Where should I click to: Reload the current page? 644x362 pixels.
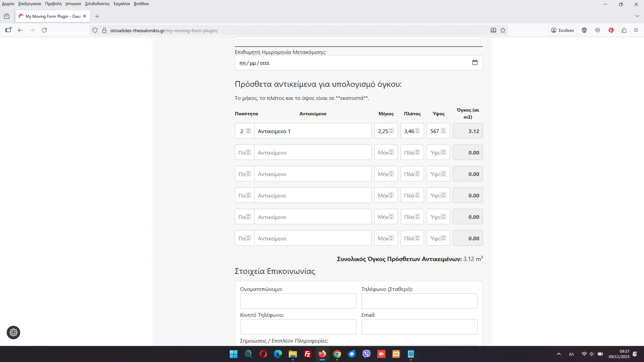pos(44,30)
